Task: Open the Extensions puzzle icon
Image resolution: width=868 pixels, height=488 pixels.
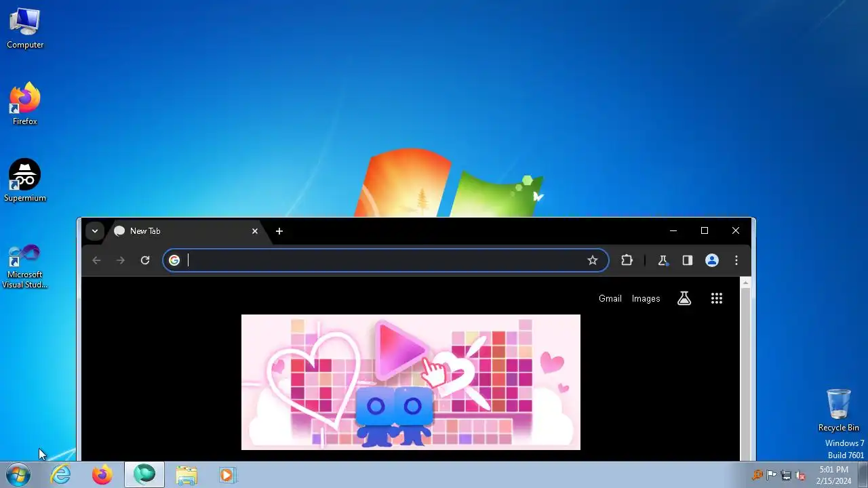Action: tap(627, 260)
